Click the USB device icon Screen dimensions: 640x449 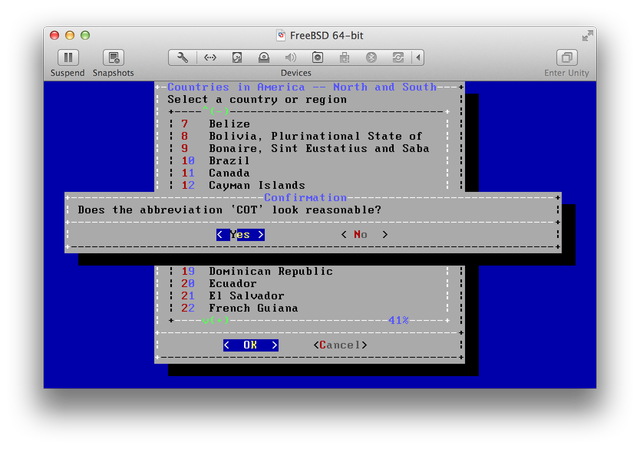(344, 58)
